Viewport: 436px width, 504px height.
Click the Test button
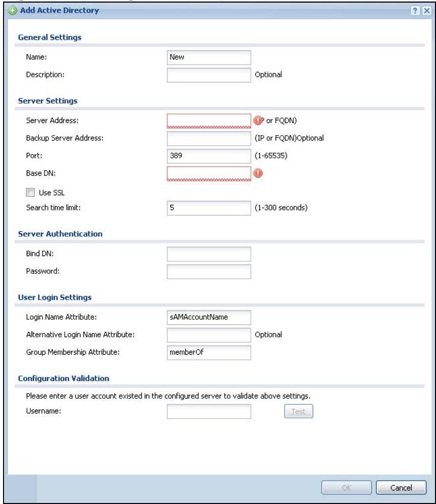coord(298,411)
